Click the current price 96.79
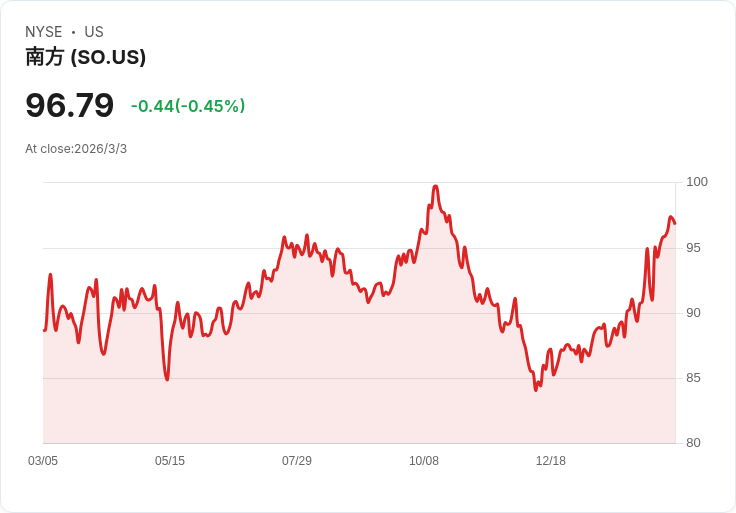This screenshot has height=513, width=736. click(69, 105)
